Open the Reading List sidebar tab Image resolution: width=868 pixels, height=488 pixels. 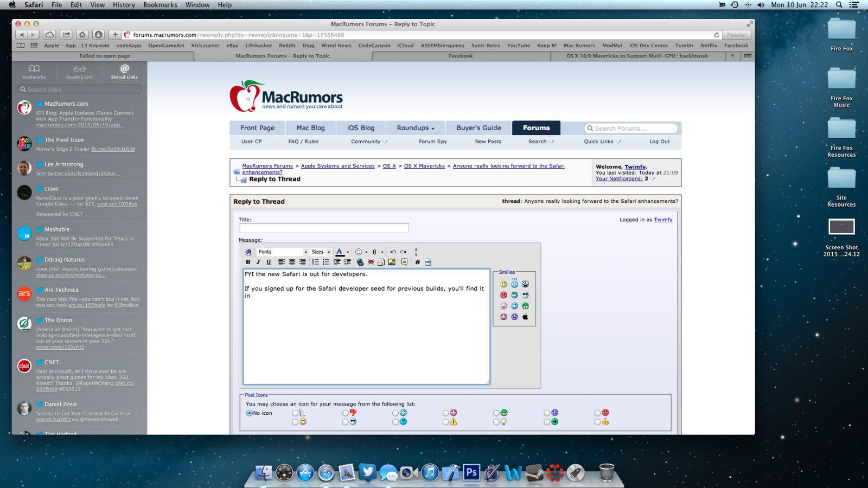click(x=79, y=72)
